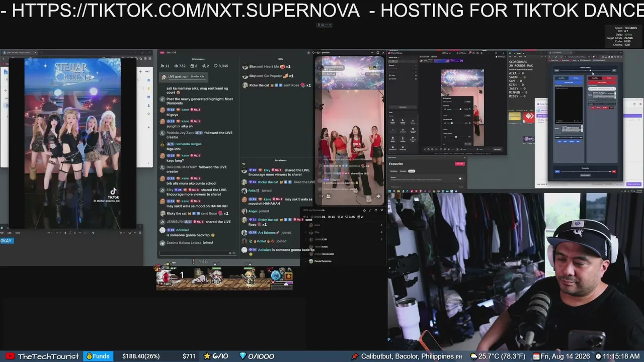This screenshot has height=362, width=644.
Task: Click the bold icon in the notes toolbar
Action: (x=65, y=233)
